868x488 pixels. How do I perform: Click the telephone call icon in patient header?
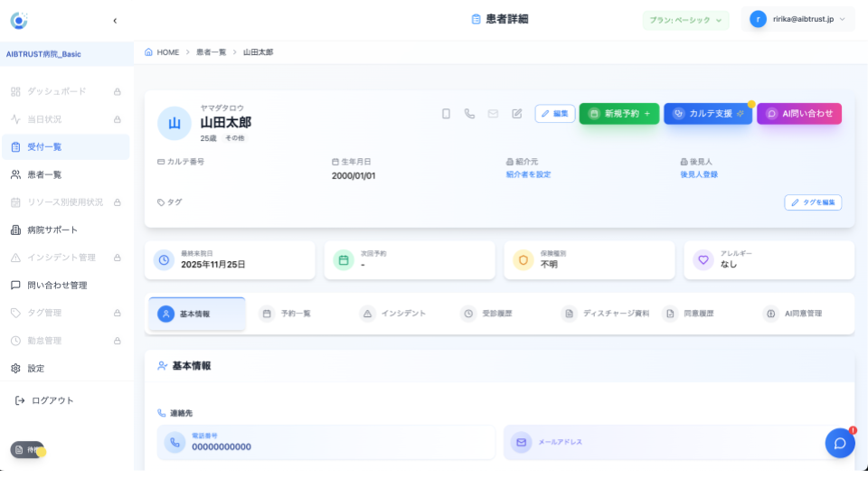pos(469,114)
